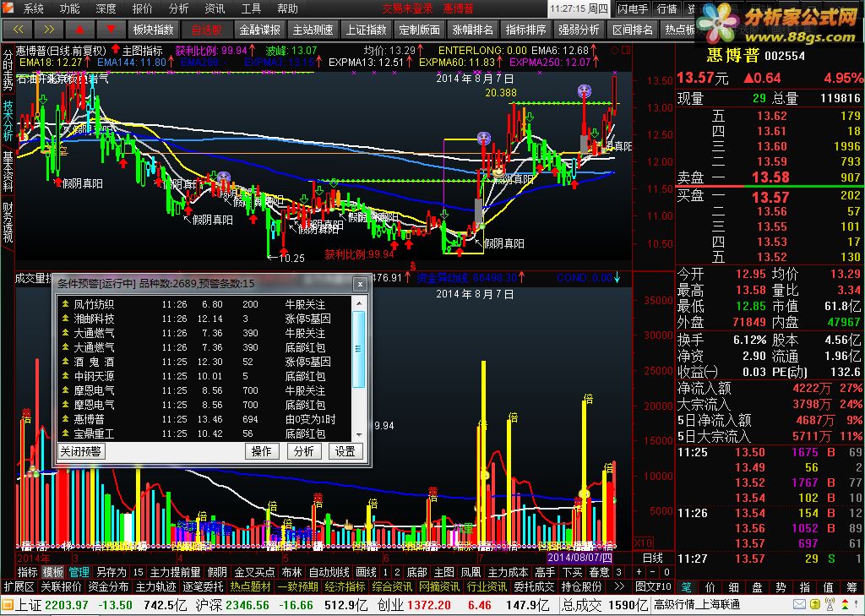Screen dimensions: 865x616
Task: Close the 条件预警 alert dialog with X
Action: click(x=360, y=284)
